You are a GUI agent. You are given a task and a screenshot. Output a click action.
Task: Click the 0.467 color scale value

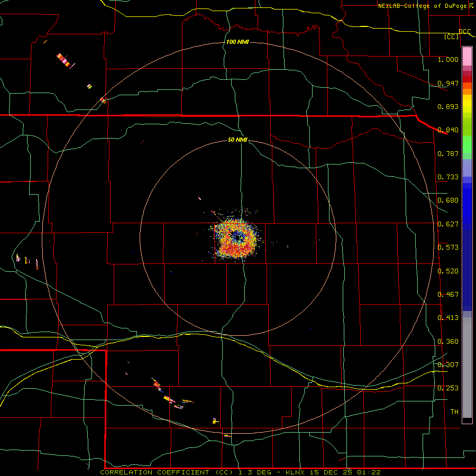tap(448, 295)
